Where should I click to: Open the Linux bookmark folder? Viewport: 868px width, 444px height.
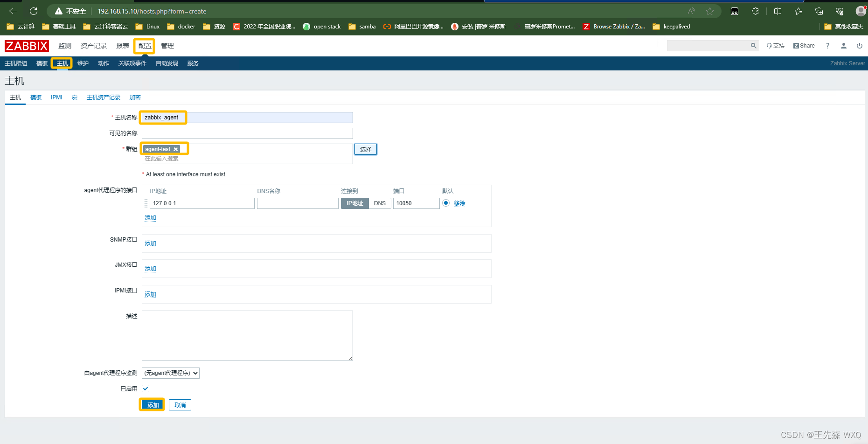point(147,27)
